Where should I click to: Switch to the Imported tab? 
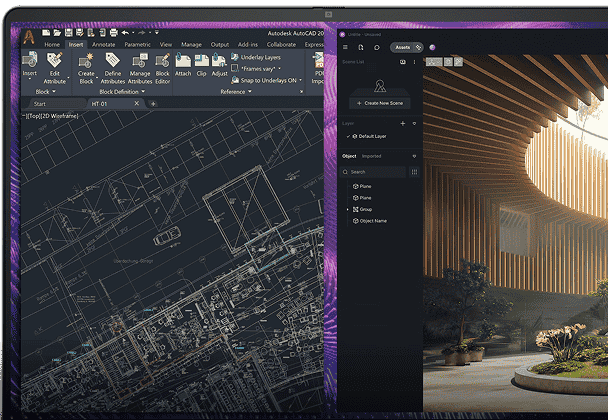[x=371, y=156]
